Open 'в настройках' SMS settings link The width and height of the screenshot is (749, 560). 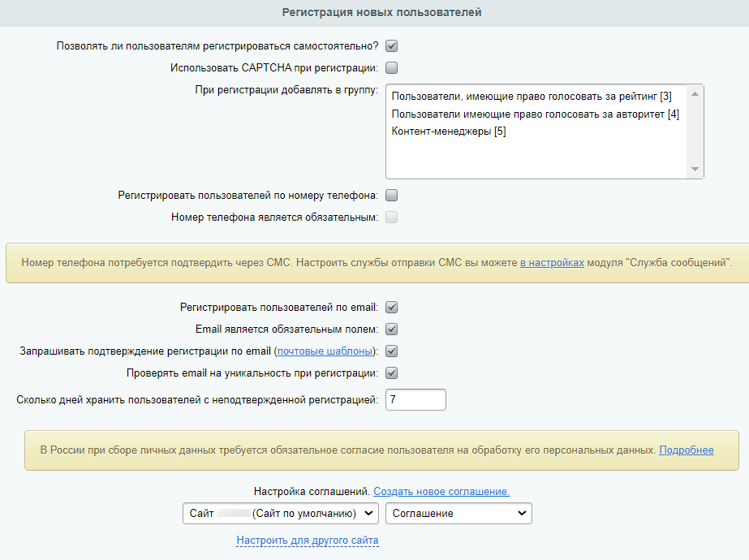click(x=552, y=263)
